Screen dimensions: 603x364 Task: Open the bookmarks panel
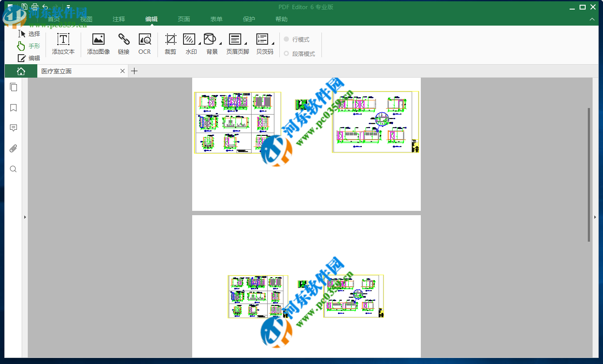point(13,108)
